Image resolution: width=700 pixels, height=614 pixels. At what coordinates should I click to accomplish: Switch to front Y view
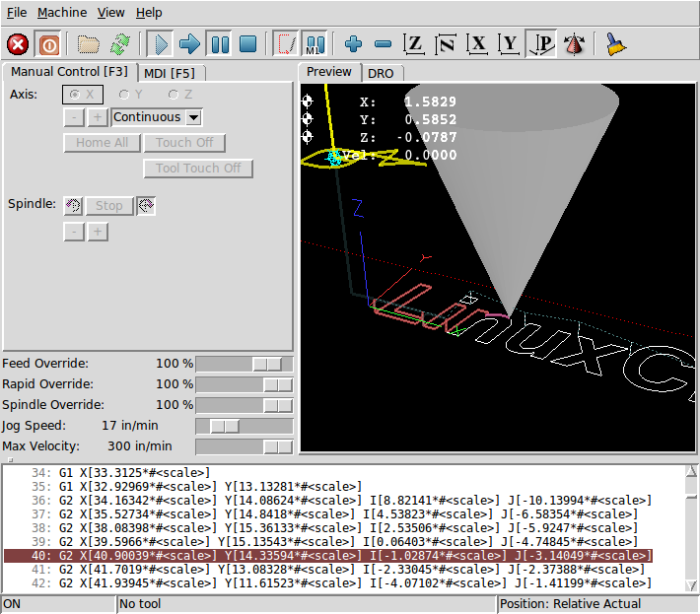[x=509, y=44]
